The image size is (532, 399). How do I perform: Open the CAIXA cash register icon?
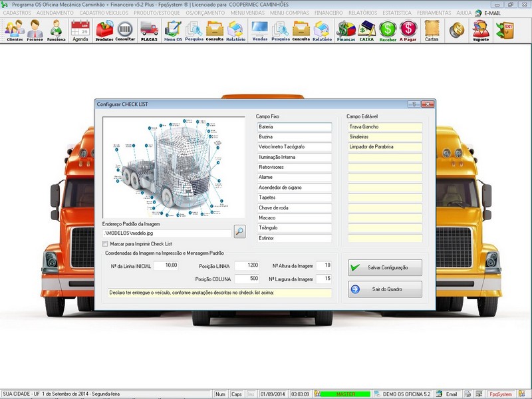pos(366,30)
